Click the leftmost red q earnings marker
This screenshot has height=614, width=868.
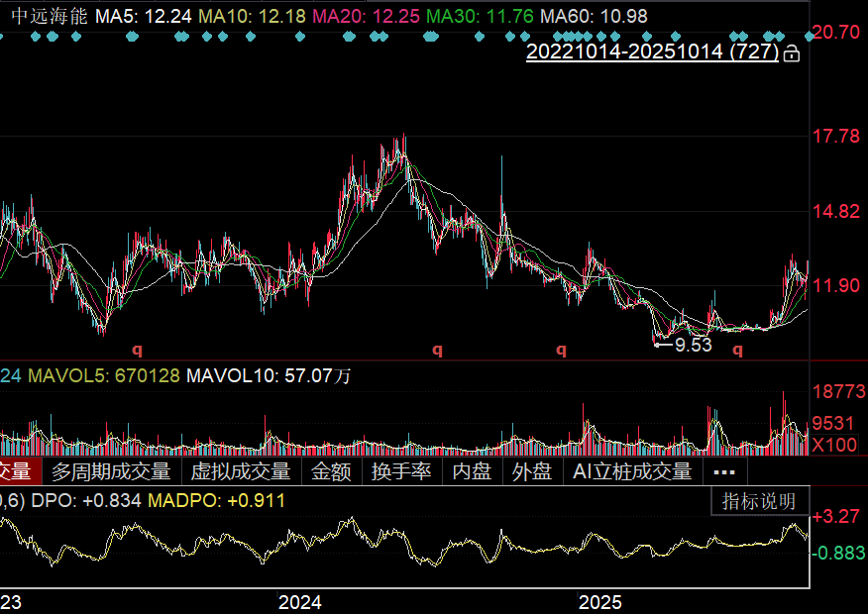click(x=138, y=349)
